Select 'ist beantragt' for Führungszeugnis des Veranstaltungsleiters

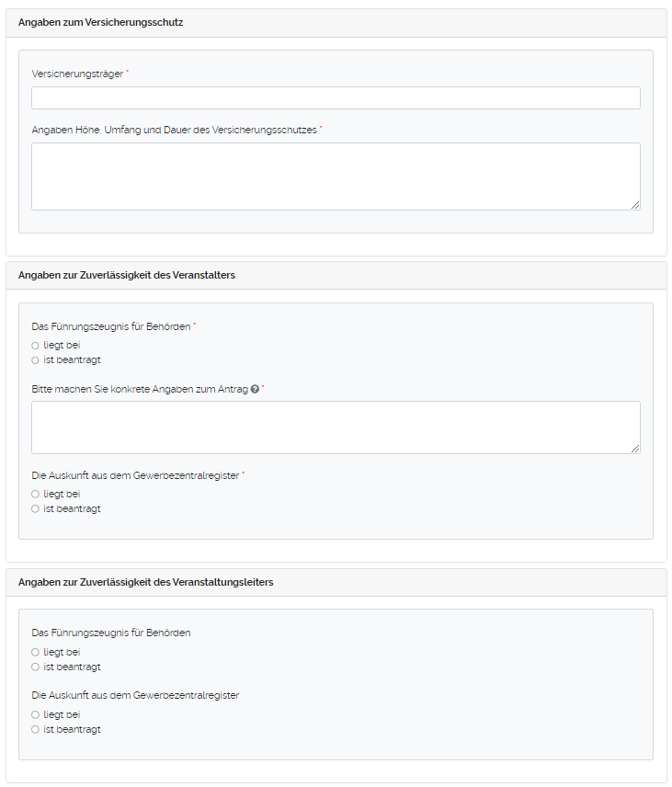pyautogui.click(x=35, y=667)
